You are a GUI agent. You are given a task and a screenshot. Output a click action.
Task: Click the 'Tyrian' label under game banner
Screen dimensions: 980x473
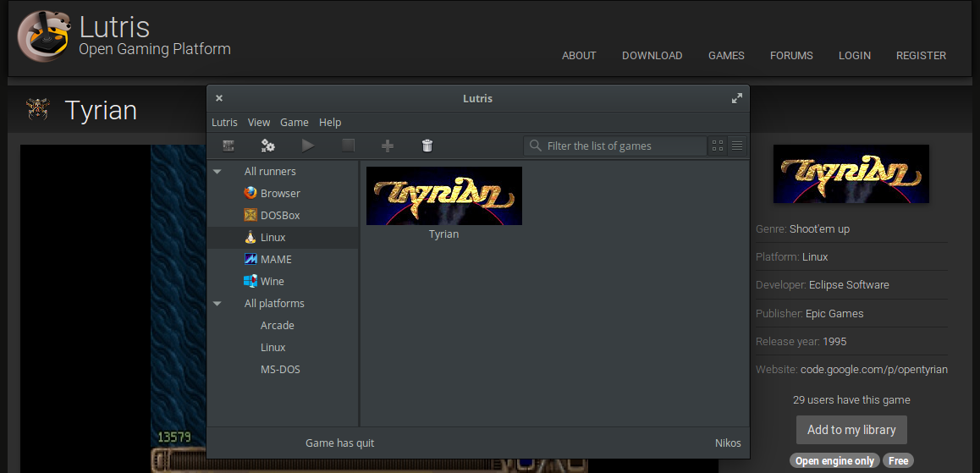pos(443,234)
